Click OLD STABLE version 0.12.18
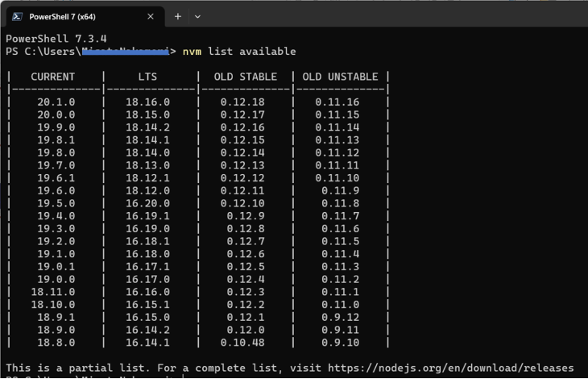 coord(242,102)
